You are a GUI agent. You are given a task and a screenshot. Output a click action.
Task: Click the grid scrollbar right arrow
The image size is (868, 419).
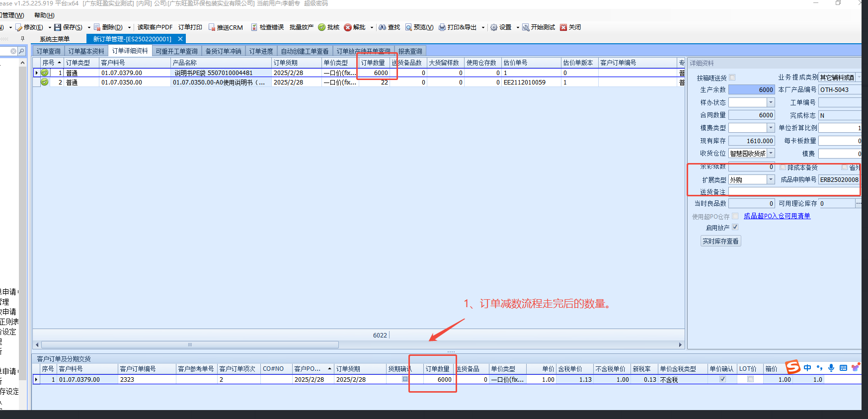click(680, 345)
